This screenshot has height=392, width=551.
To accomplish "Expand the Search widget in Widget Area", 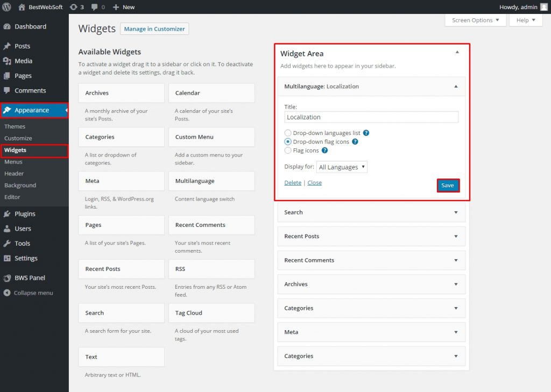I will pos(455,212).
